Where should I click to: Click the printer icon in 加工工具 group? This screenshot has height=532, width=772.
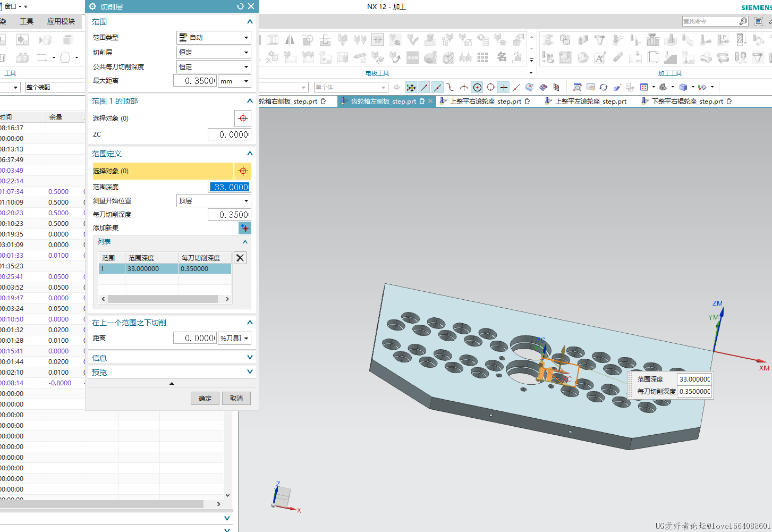pyautogui.click(x=706, y=57)
